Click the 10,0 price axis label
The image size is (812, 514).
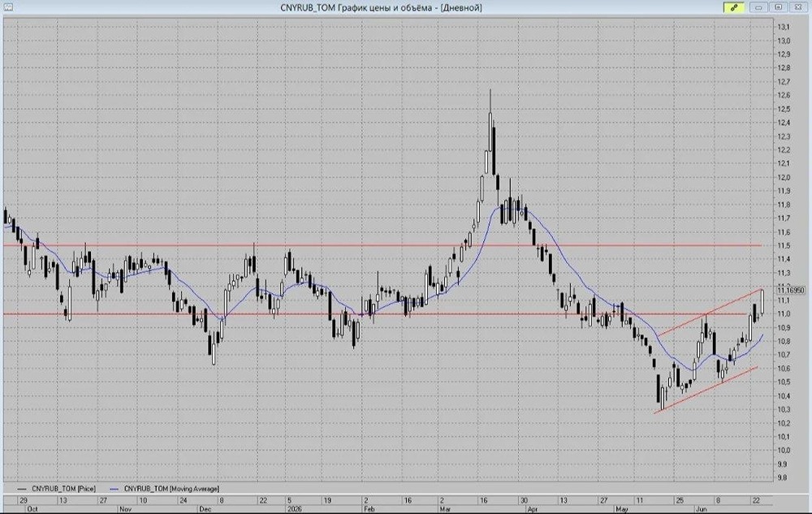[783, 451]
